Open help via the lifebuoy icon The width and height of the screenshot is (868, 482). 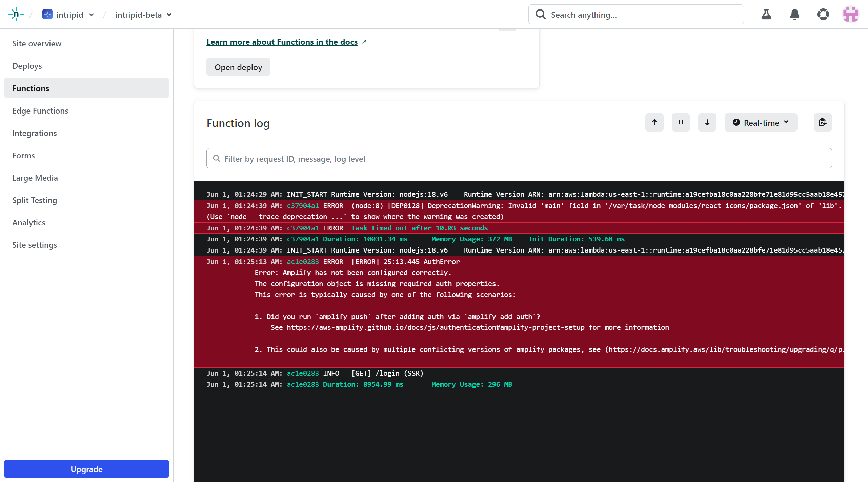pyautogui.click(x=823, y=14)
